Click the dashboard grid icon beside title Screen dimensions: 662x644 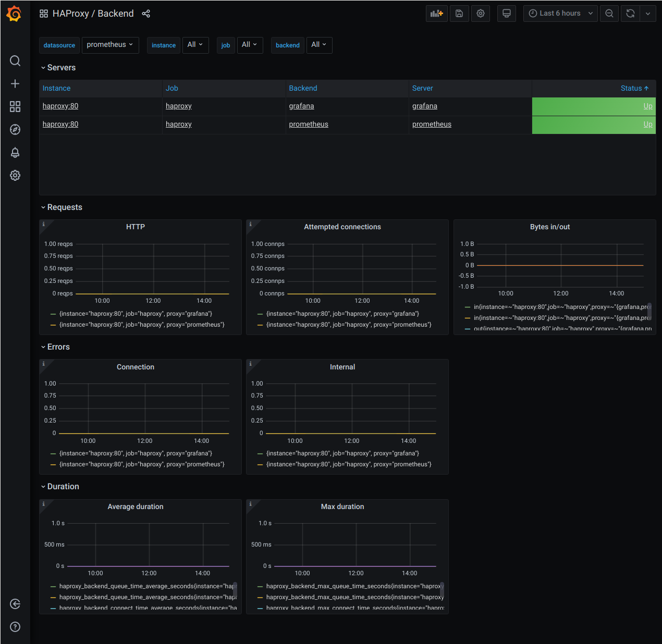click(44, 14)
